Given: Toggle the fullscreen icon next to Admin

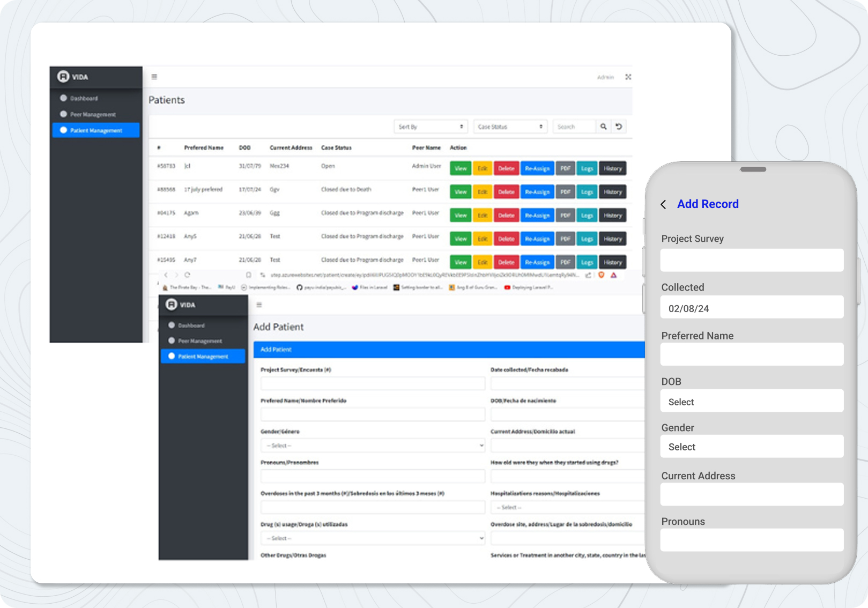Looking at the screenshot, I should coord(628,77).
